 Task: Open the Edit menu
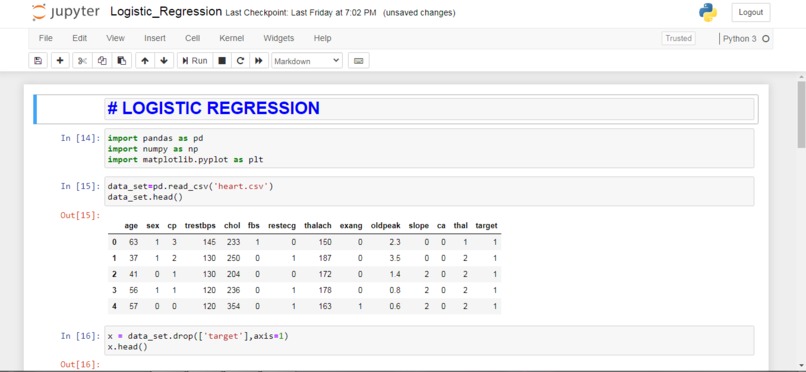click(x=80, y=38)
